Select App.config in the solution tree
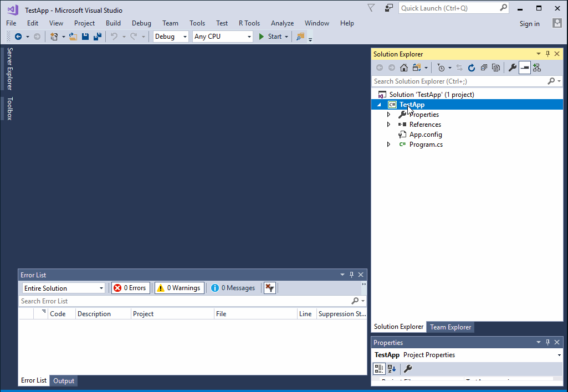 [x=426, y=135]
